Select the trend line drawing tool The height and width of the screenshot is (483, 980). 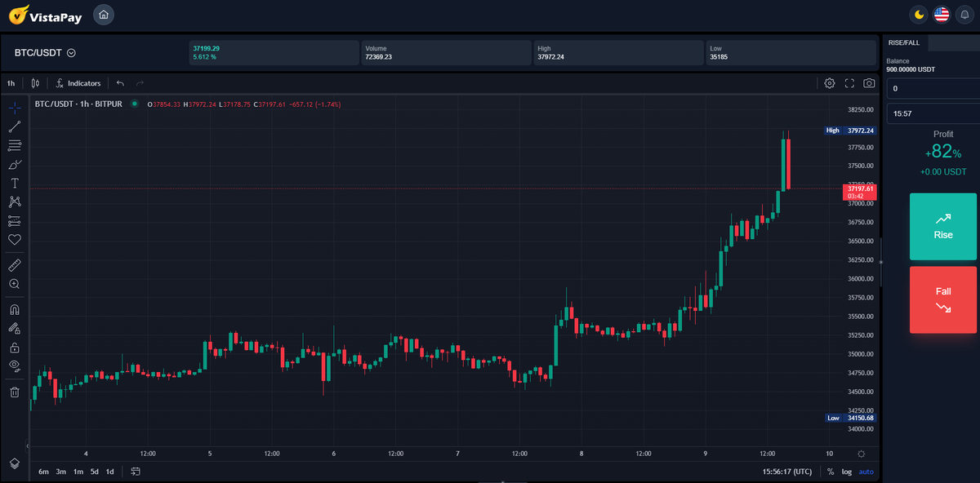14,126
